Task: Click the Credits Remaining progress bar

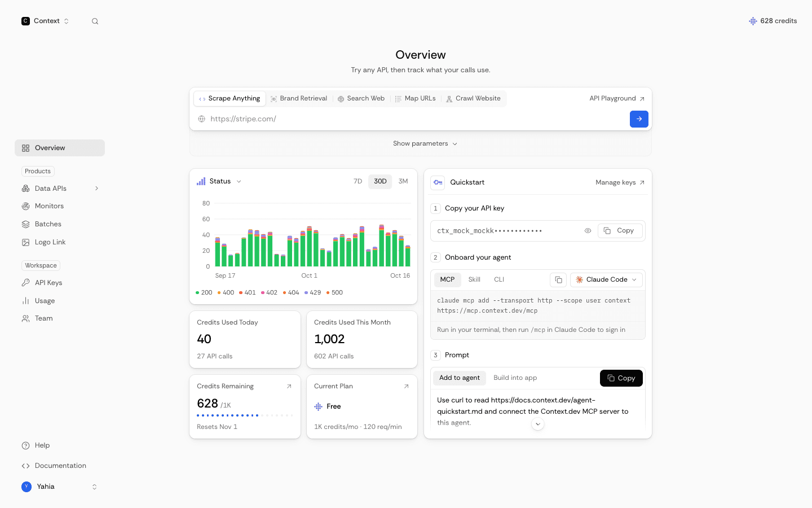Action: click(245, 415)
